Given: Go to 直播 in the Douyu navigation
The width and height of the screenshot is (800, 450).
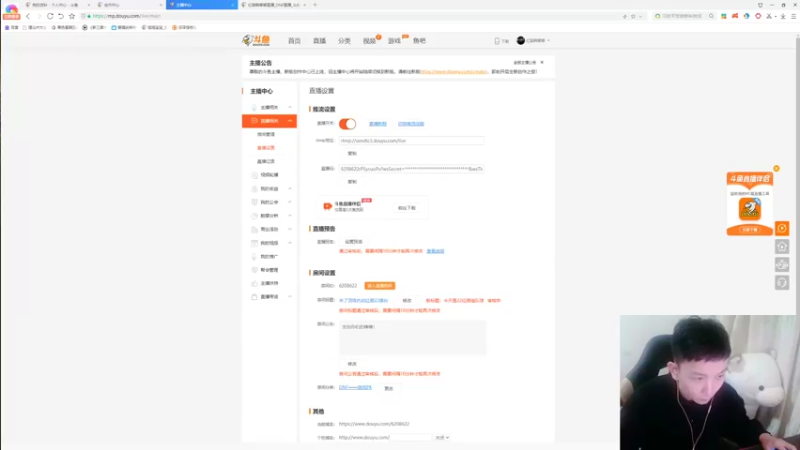Looking at the screenshot, I should 319,41.
